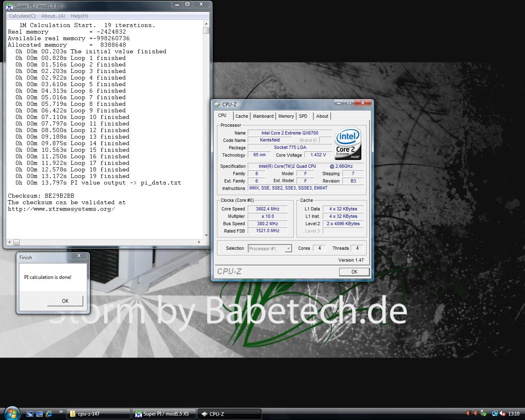This screenshot has height=420, width=525.
Task: Click the Super PI horizontal scrollbar left arrow
Action: tap(10, 242)
